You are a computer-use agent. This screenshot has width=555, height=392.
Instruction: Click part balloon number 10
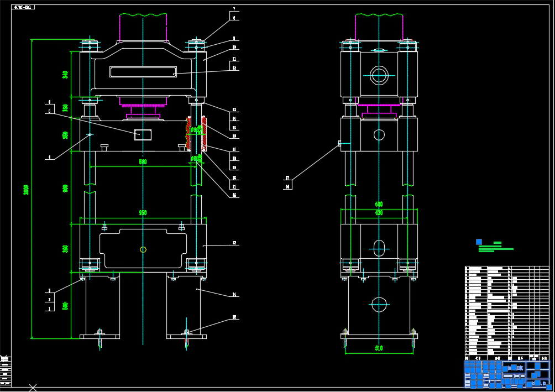coord(234,47)
